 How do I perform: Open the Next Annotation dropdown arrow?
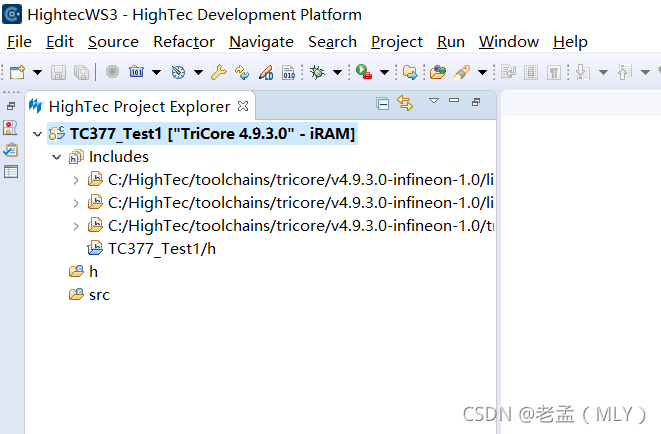click(603, 72)
